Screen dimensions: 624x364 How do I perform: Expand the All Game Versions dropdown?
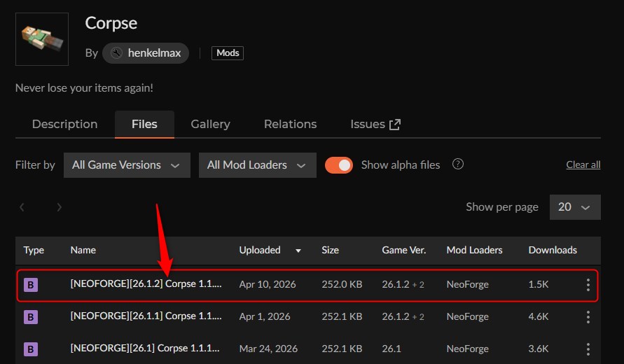(x=126, y=165)
